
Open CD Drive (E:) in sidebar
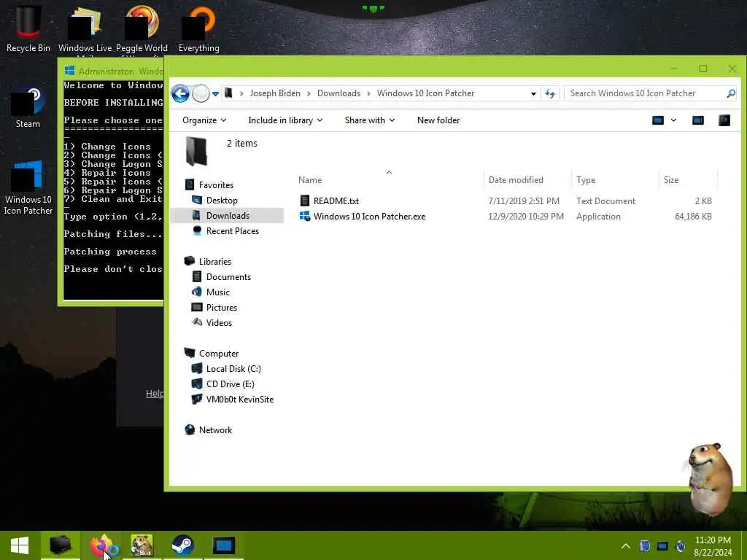pos(230,384)
